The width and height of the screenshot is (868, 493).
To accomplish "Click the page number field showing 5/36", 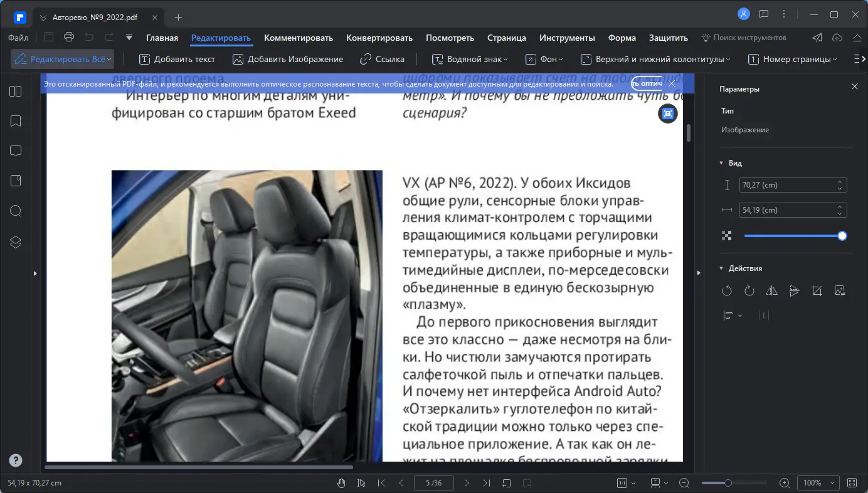I will (434, 483).
